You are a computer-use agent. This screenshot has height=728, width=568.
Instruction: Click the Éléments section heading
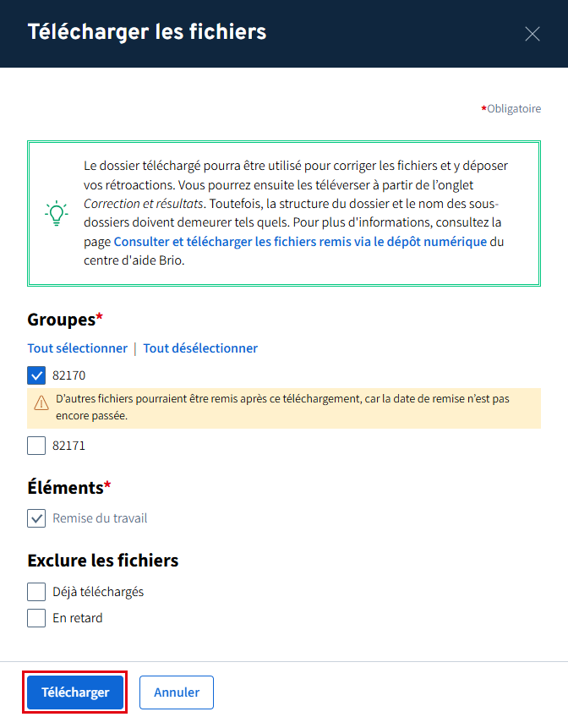click(66, 488)
